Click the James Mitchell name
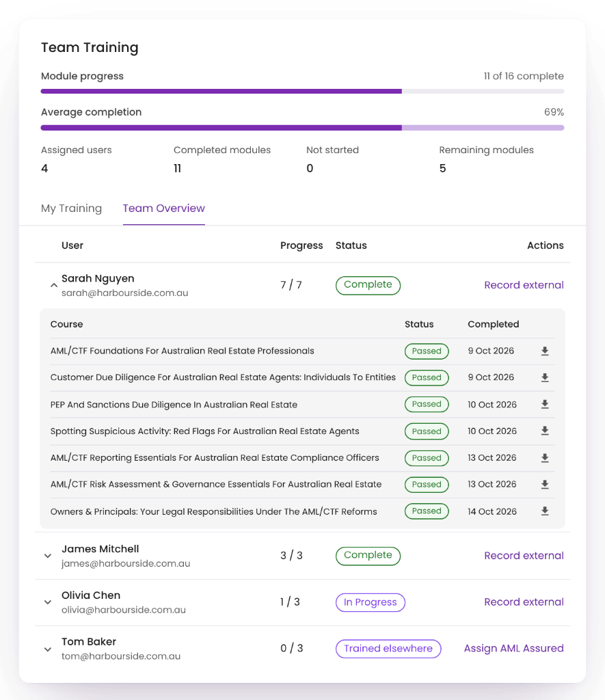605x700 pixels. coord(100,549)
